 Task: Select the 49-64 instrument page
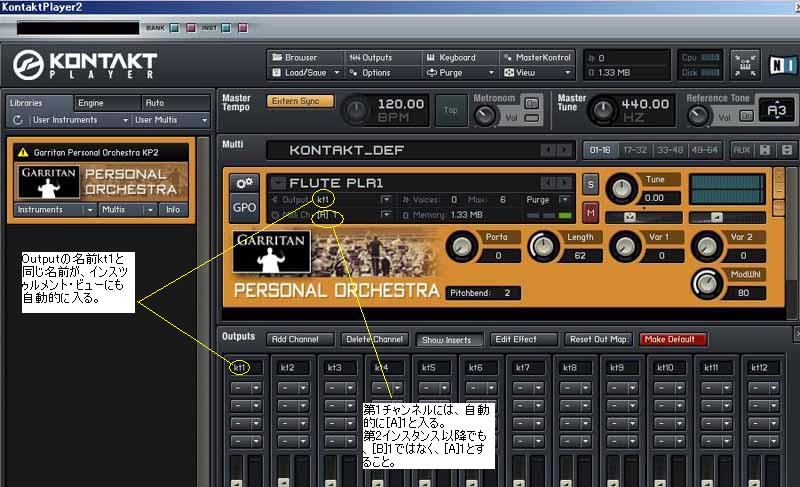(x=704, y=150)
